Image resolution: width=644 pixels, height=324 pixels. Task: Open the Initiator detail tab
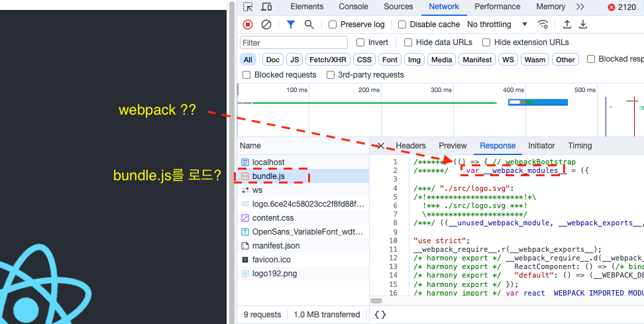pos(541,146)
